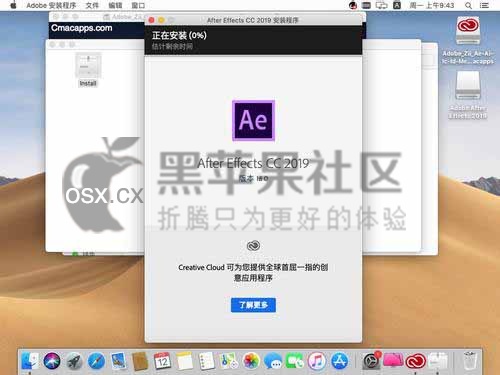Viewport: 500px width, 375px height.
Task: Click the installer window title bar text
Action: click(x=253, y=20)
